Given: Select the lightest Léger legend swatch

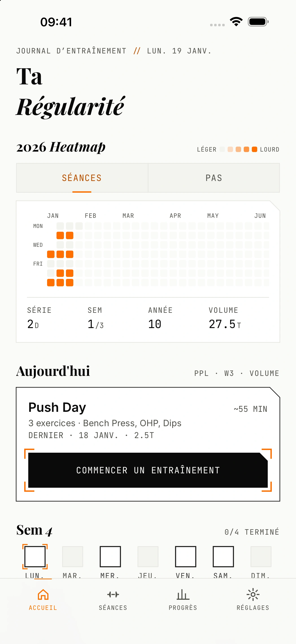Looking at the screenshot, I should pos(222,149).
